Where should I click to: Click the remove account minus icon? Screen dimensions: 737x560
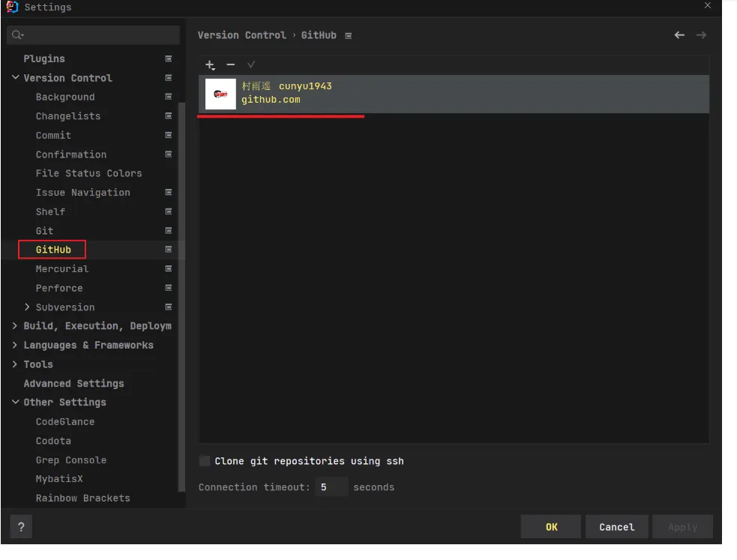[230, 64]
